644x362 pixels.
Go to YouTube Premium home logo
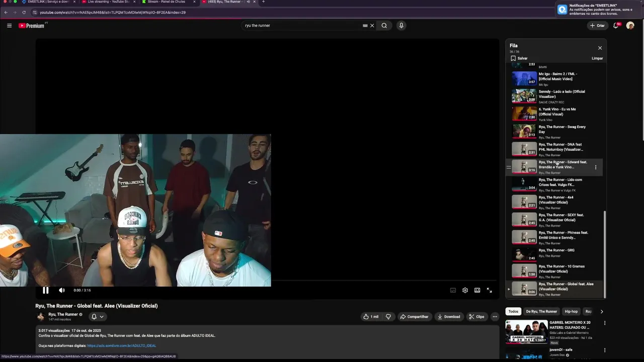pyautogui.click(x=32, y=26)
